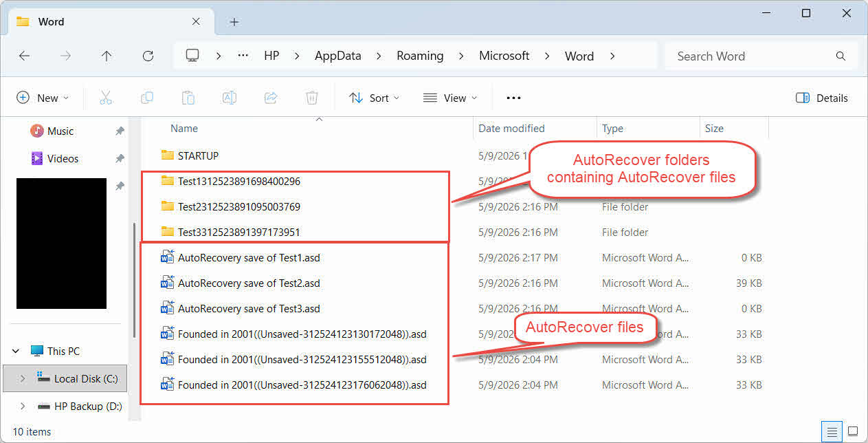
Task: Click the Word breadcrumb segment
Action: coord(579,56)
